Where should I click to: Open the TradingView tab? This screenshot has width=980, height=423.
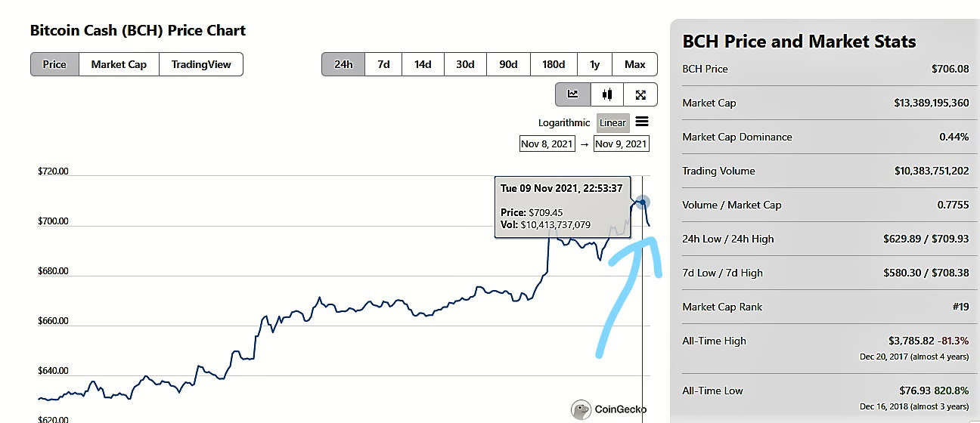201,64
